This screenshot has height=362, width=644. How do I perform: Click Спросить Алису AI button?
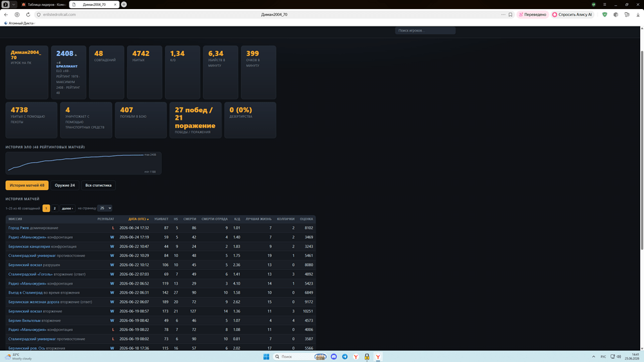click(573, 14)
